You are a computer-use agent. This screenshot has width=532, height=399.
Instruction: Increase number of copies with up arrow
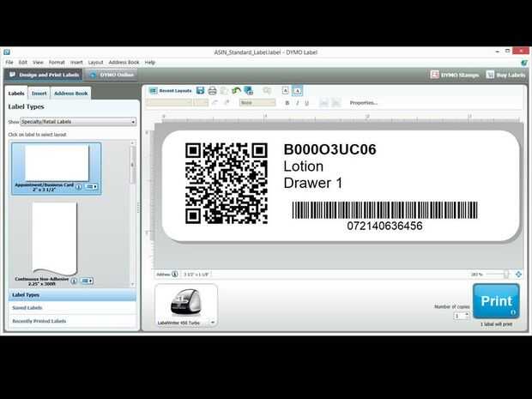coord(467,314)
